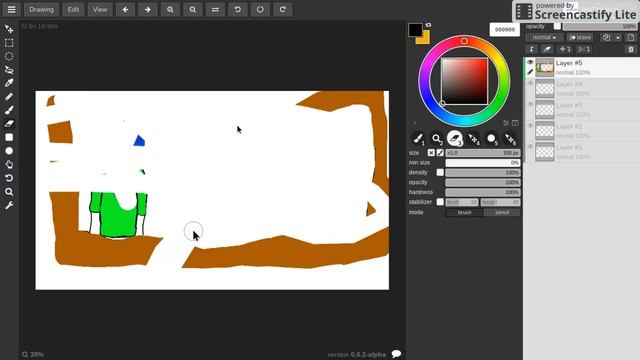Viewport: 640px width, 360px height.
Task: Select the Ellipse shape tool
Action: point(9,151)
